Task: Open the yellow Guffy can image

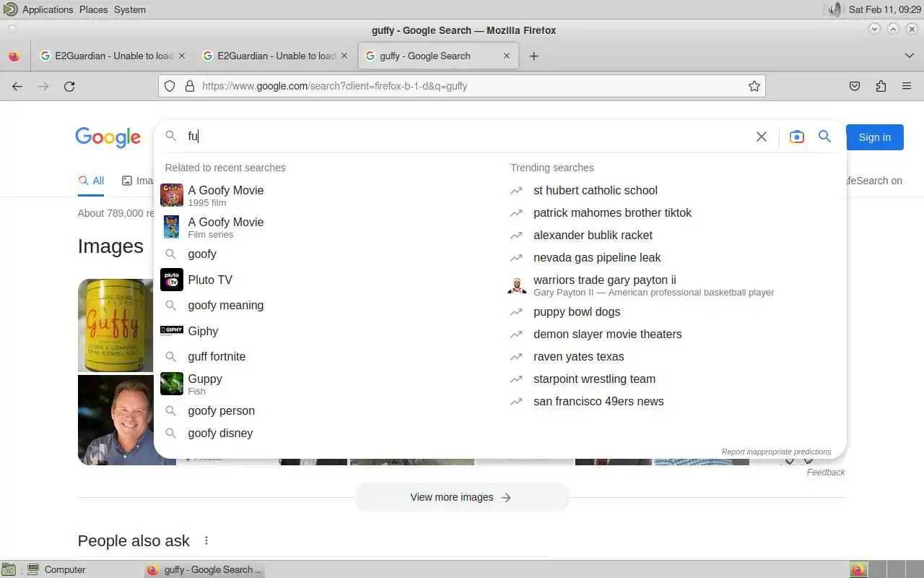Action: click(x=115, y=325)
